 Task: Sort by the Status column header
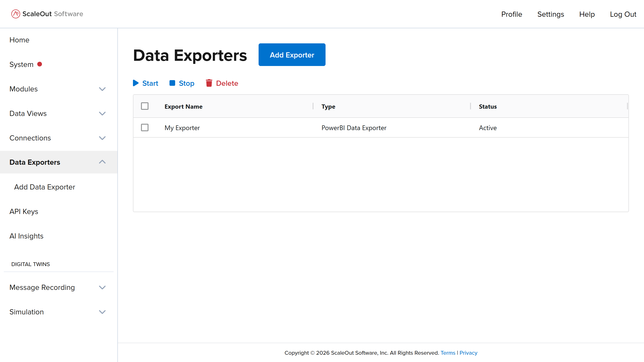pos(488,107)
